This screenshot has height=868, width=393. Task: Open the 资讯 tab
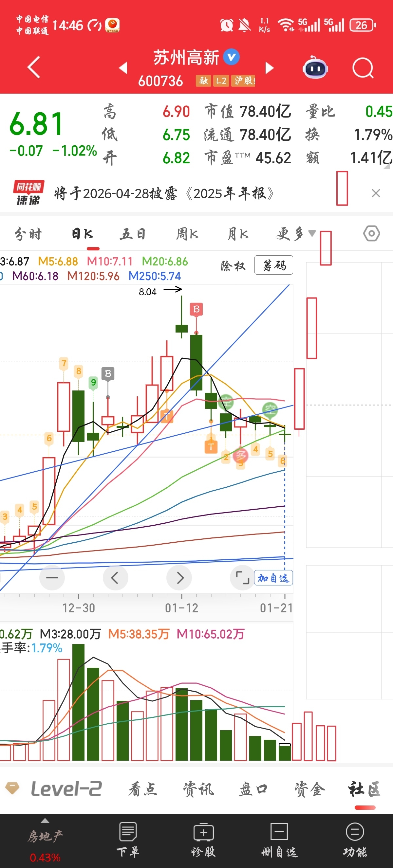click(198, 789)
